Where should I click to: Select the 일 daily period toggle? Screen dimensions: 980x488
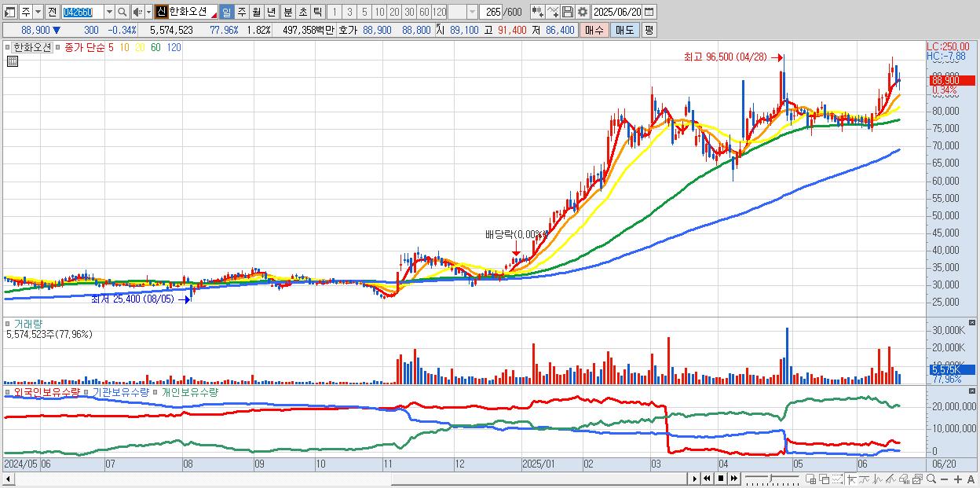[x=226, y=12]
